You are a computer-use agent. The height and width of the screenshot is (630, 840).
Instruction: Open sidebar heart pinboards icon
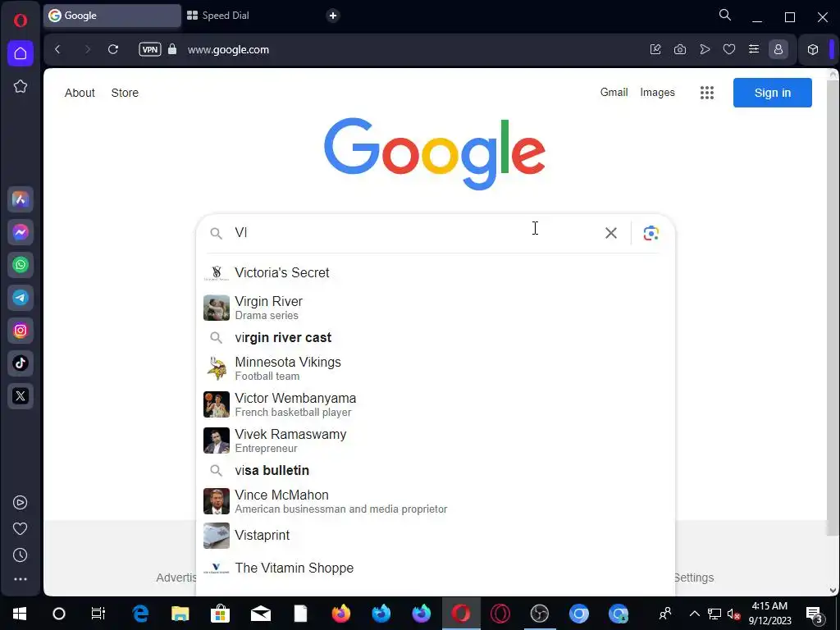click(20, 529)
